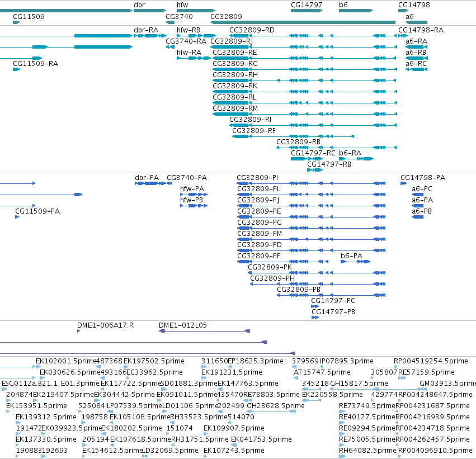Select the purple DME1-012L05 BAC feature line
476x459 pixels.
click(x=205, y=331)
